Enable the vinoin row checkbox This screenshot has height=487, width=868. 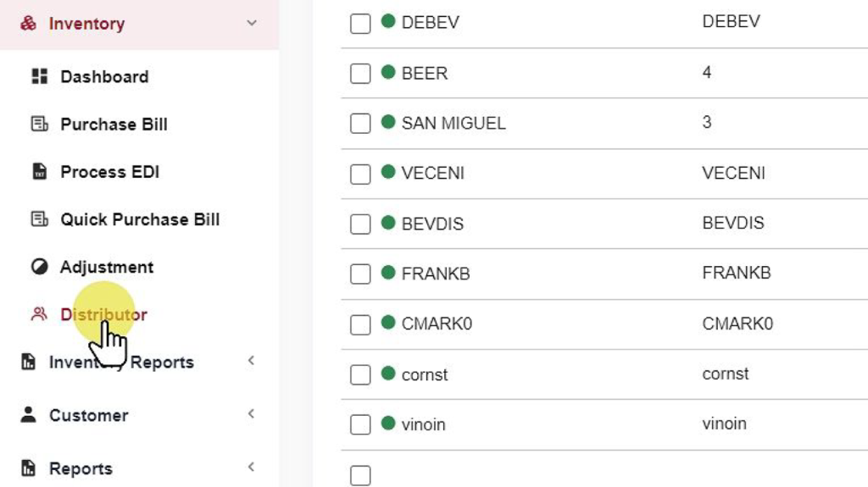tap(360, 424)
